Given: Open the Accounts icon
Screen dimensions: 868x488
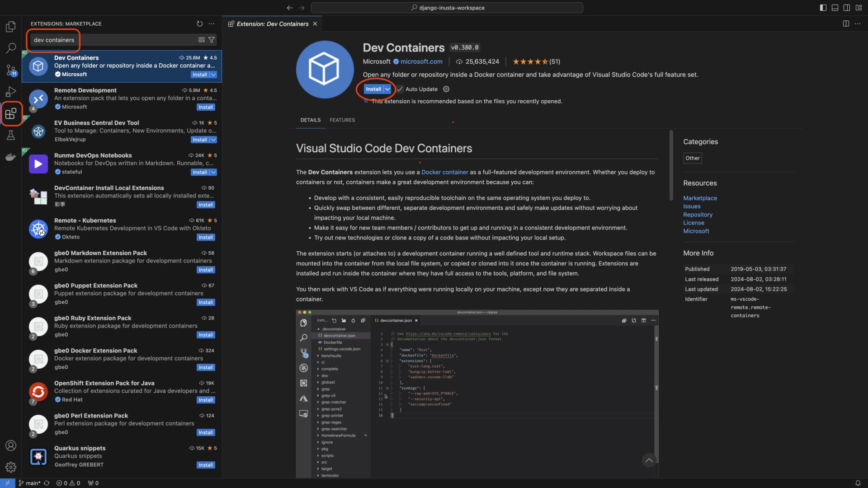Looking at the screenshot, I should 11,446.
